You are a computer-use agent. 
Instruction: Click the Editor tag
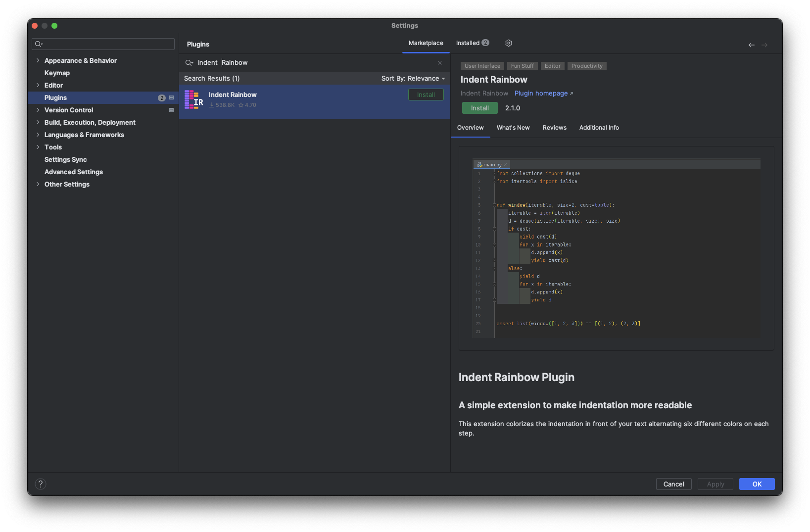[553, 66]
